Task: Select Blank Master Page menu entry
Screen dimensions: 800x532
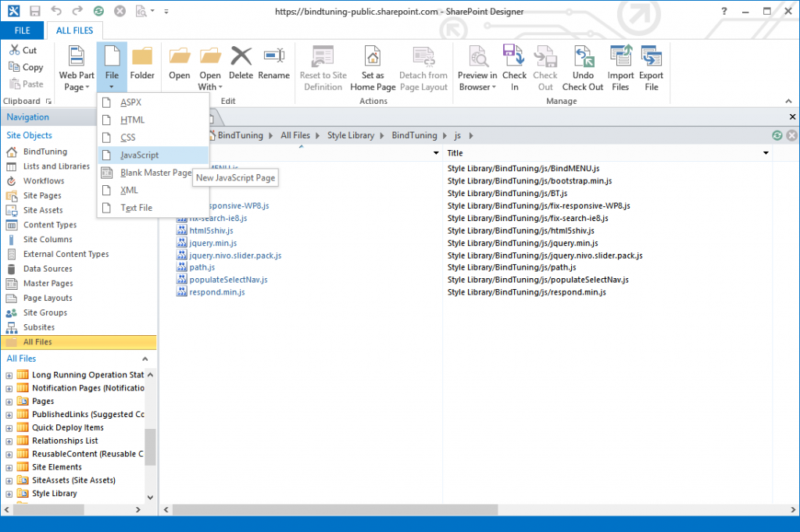Action: 155,173
